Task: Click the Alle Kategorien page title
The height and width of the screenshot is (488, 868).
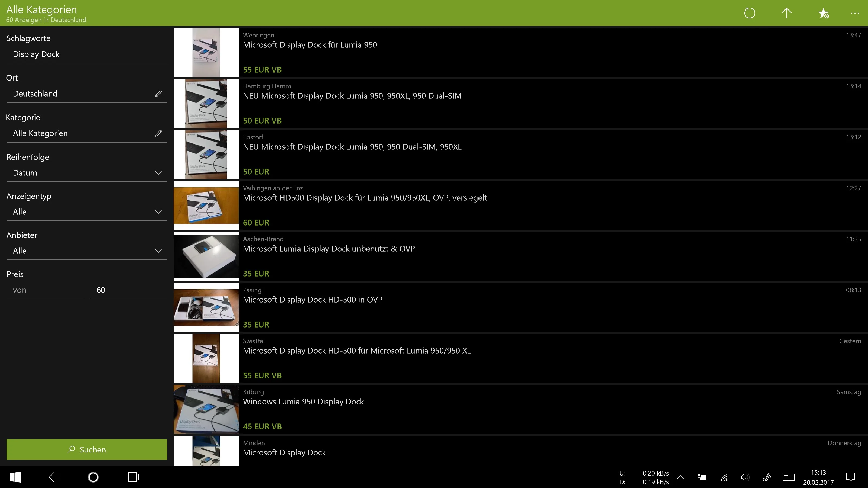Action: point(42,9)
